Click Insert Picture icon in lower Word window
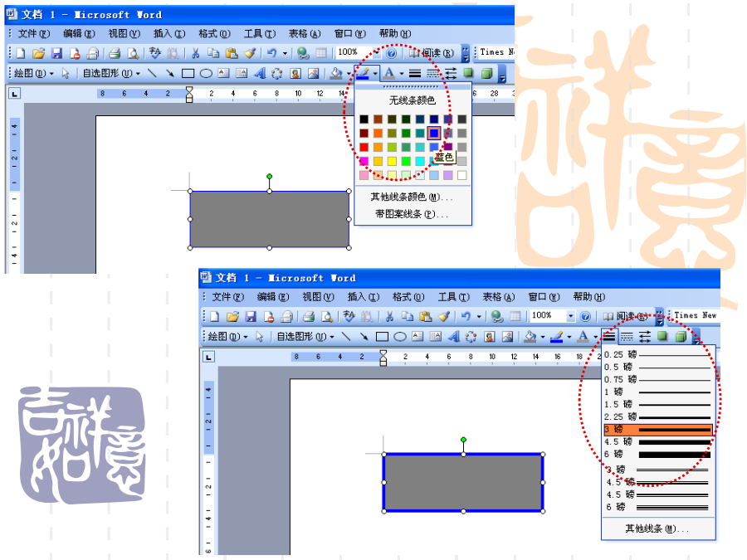Screen dimensions: 747x560 [507, 337]
